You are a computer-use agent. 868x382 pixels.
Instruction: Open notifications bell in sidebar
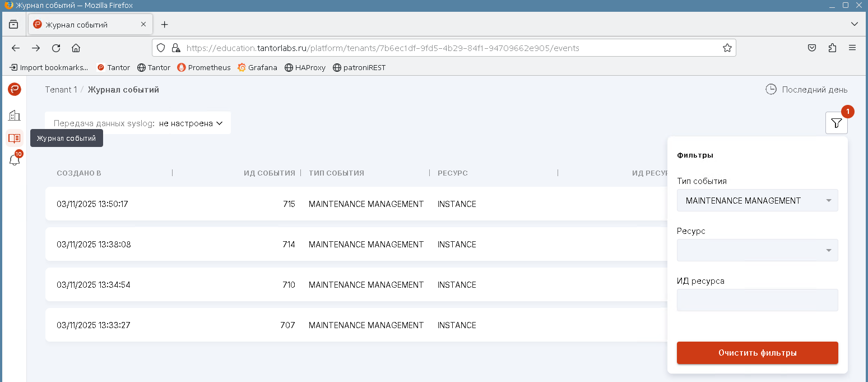pyautogui.click(x=15, y=160)
